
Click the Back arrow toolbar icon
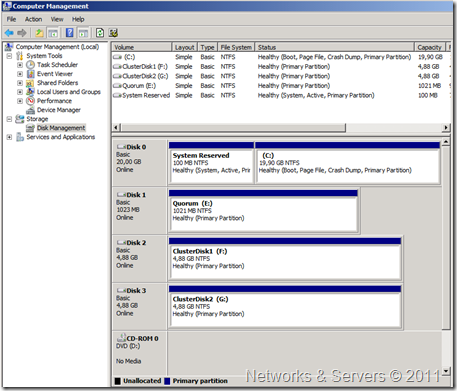pyautogui.click(x=9, y=33)
